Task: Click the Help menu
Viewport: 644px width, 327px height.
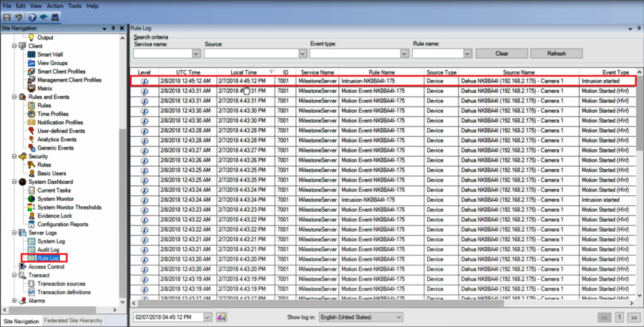Action: click(x=92, y=6)
